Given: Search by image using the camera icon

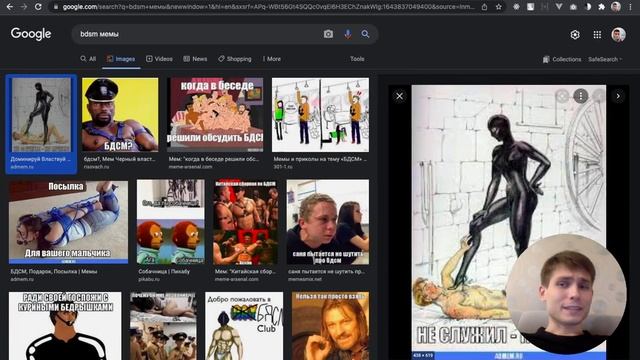Looking at the screenshot, I should pyautogui.click(x=328, y=34).
